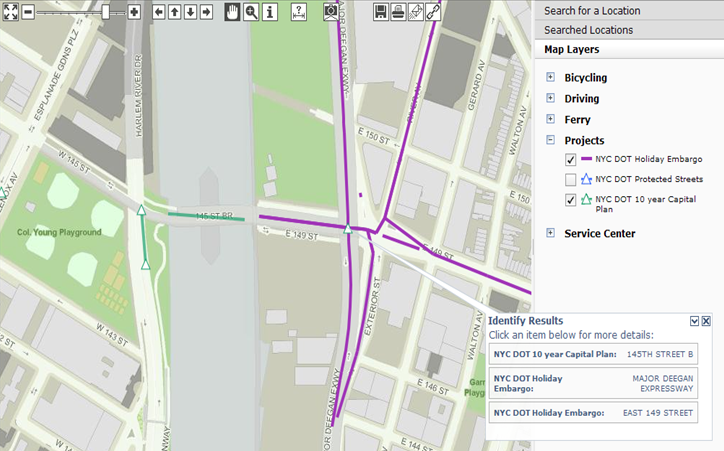724x451 pixels.
Task: Expand the Bicycling layer group
Action: (550, 77)
